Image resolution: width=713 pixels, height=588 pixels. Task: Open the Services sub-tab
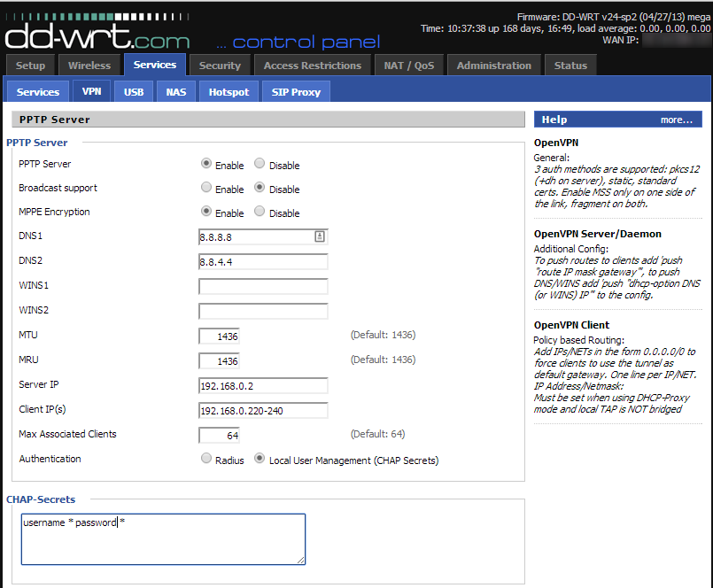point(38,91)
